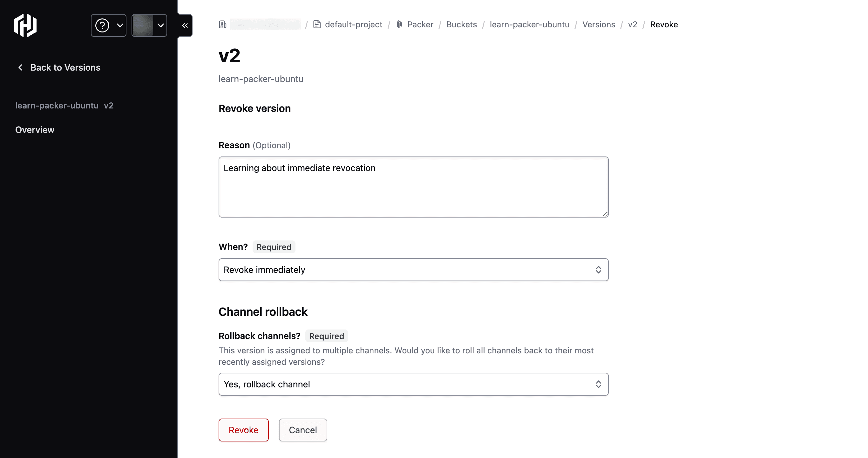The image size is (868, 458).
Task: Select Overview in sidebar navigation
Action: point(35,129)
